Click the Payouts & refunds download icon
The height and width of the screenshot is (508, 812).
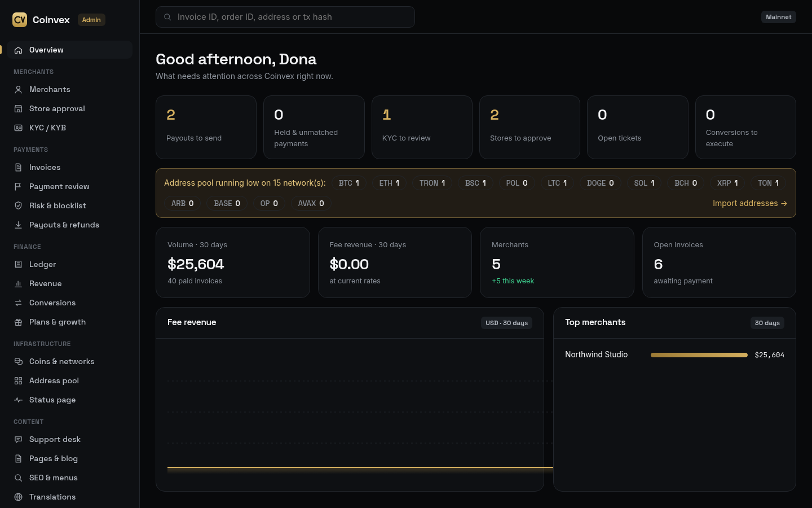(19, 225)
